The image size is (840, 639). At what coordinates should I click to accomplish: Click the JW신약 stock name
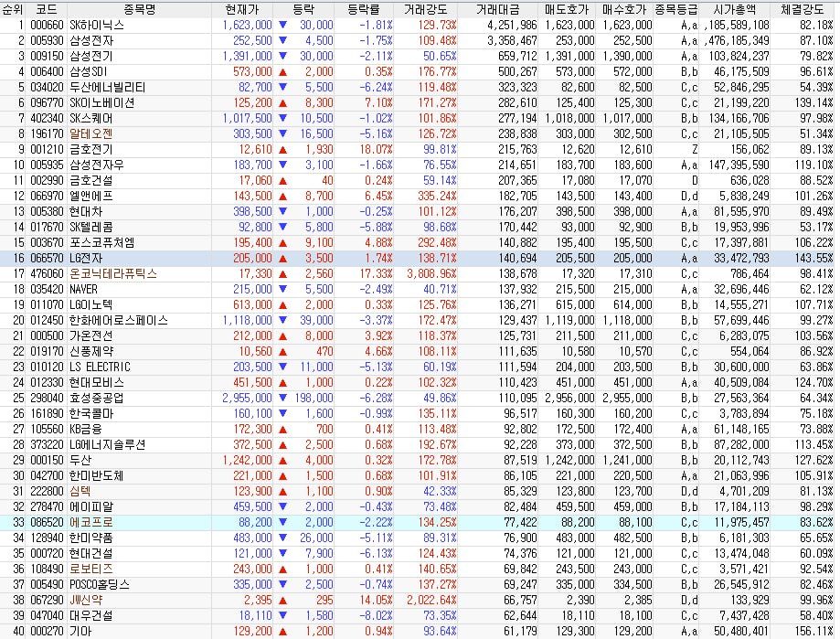(x=86, y=600)
